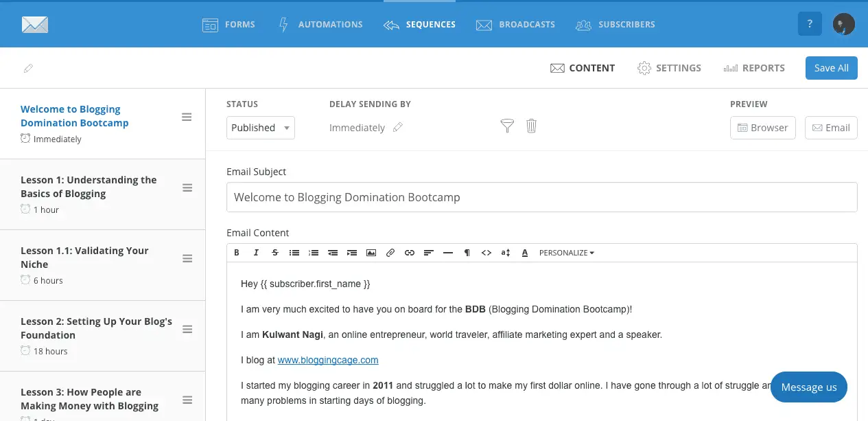Open SUBSCRIBERS in the top navigation
This screenshot has width=868, height=421.
[615, 25]
